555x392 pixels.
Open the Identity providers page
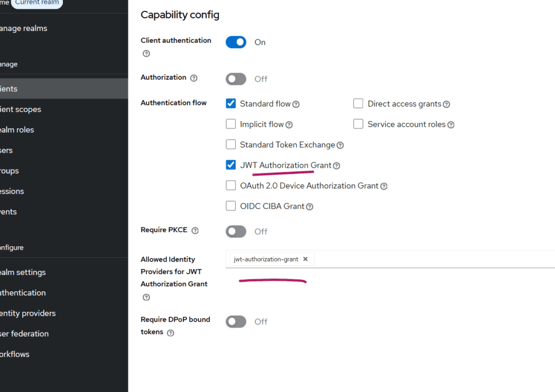28,313
